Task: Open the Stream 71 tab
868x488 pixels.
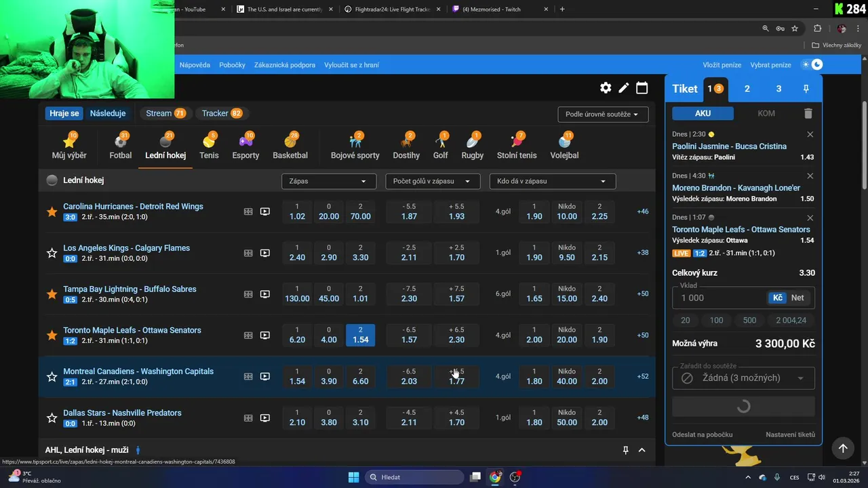Action: (x=165, y=113)
